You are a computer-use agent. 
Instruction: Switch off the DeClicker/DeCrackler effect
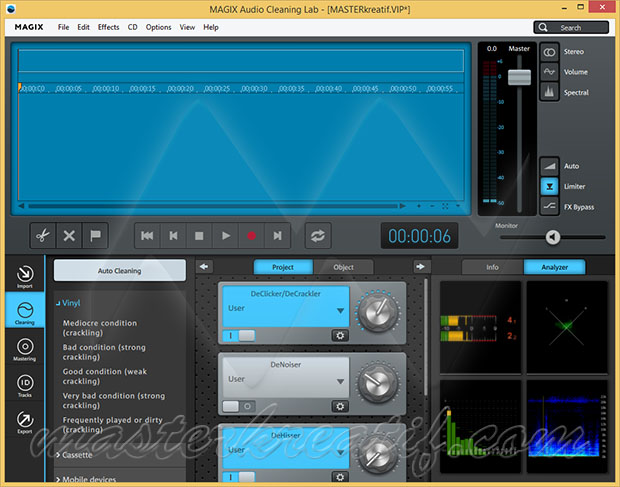pos(239,336)
